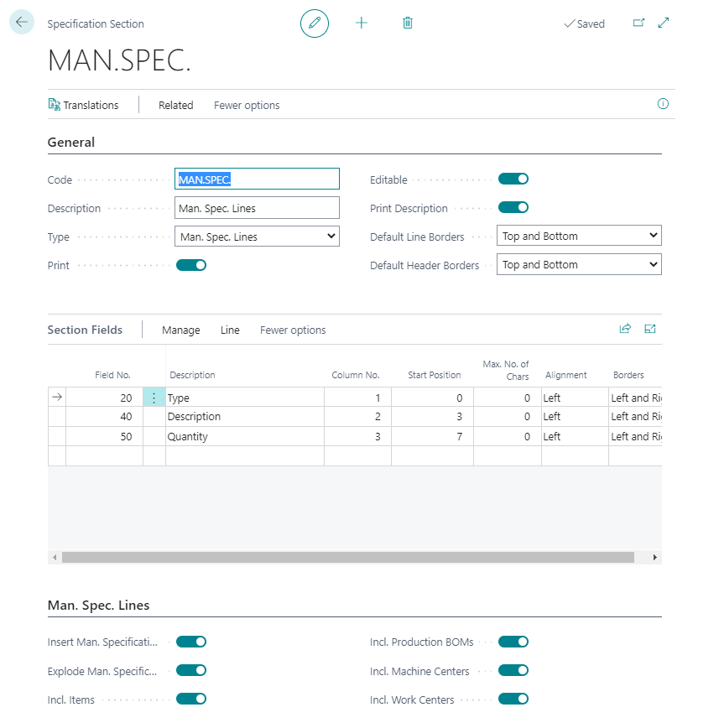Open Default Line Borders dropdown
719x728 pixels.
(579, 236)
